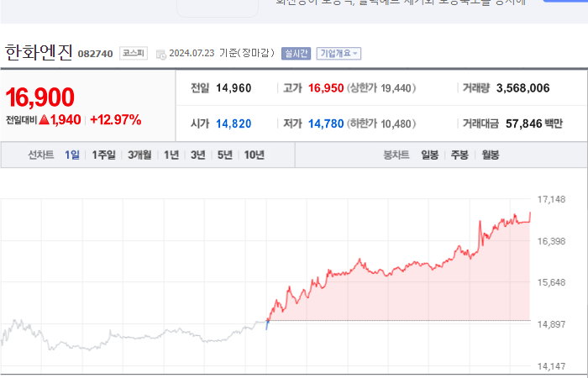The width and height of the screenshot is (588, 378).
Task: Click the 14,897 chart axis label
Action: tap(551, 324)
